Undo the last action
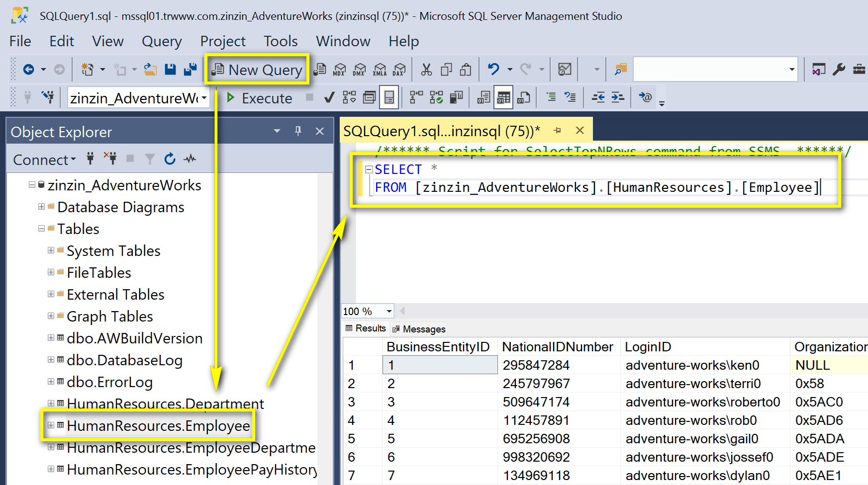This screenshot has height=485, width=868. tap(493, 69)
